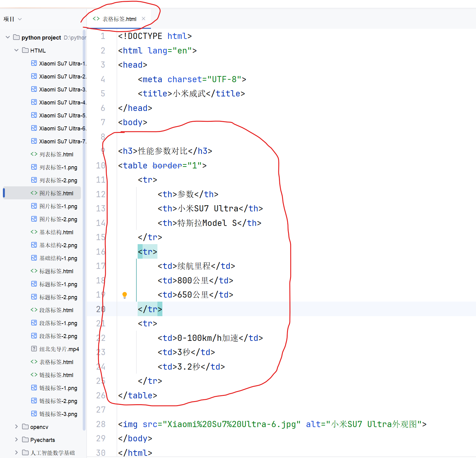This screenshot has width=476, height=458.
Task: Click the unknown-file icon beside 纽北先导片.mp4
Action: (x=34, y=349)
